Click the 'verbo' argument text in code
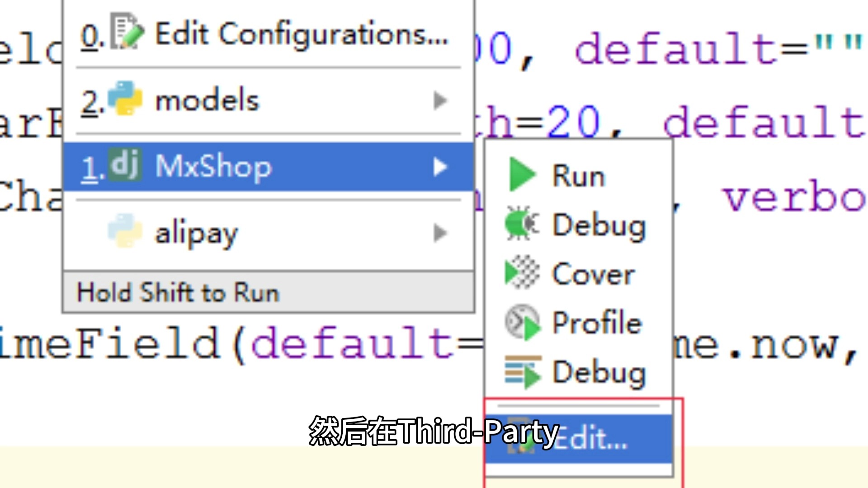868x488 pixels. [x=794, y=197]
